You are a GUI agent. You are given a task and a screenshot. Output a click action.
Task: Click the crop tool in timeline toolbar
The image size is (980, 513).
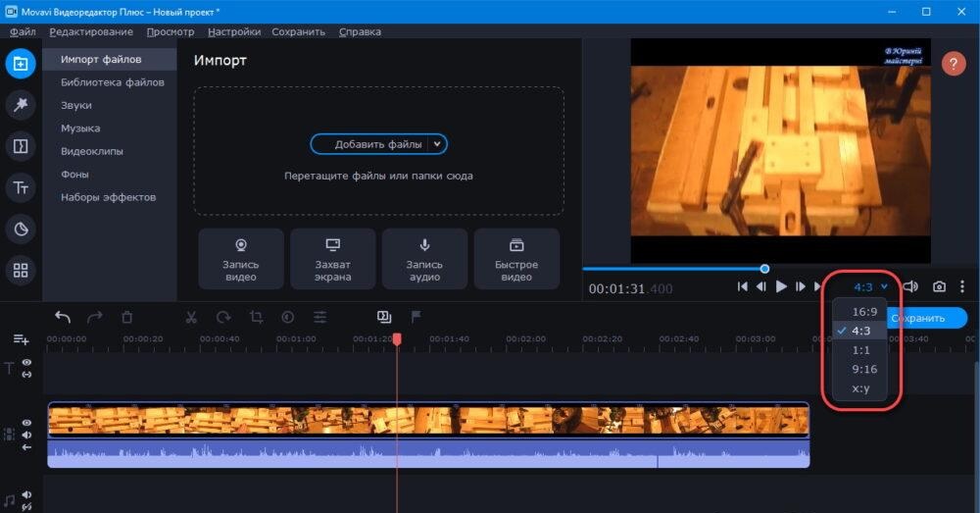256,317
